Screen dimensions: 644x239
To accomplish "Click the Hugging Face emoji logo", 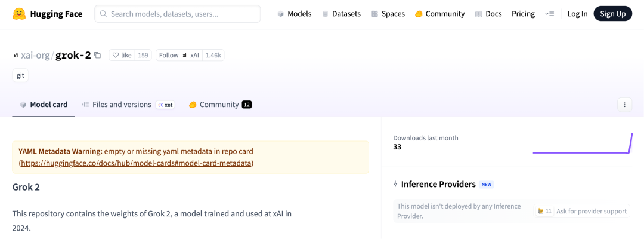I will tap(18, 14).
